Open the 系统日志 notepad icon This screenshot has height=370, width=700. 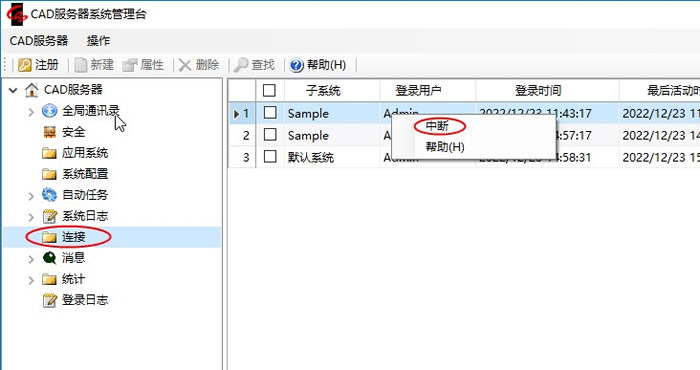(50, 216)
